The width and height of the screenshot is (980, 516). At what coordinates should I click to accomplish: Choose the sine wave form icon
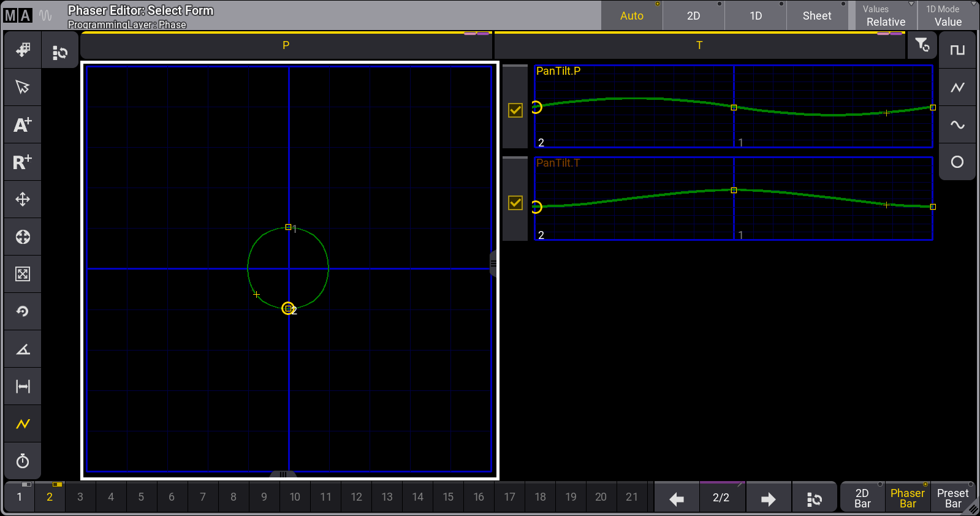click(957, 125)
